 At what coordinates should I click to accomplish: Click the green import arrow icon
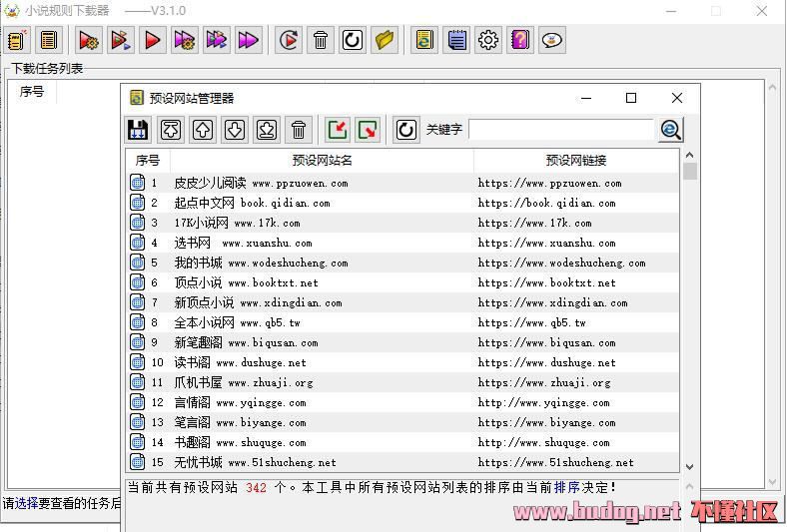[338, 130]
